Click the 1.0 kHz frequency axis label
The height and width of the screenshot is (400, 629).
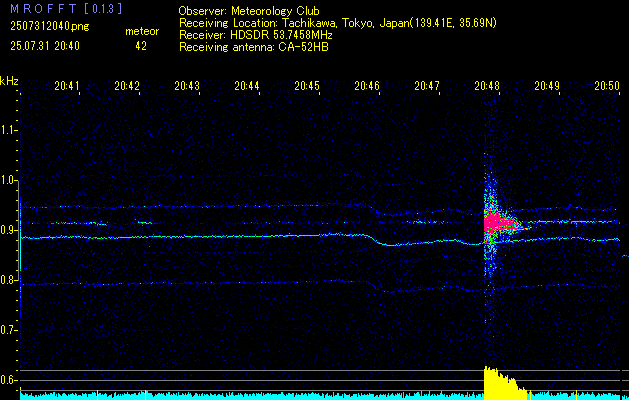[x=9, y=180]
